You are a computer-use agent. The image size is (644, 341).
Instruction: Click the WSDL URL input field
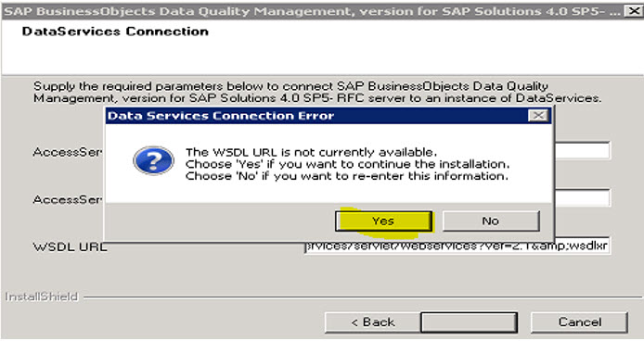[457, 246]
